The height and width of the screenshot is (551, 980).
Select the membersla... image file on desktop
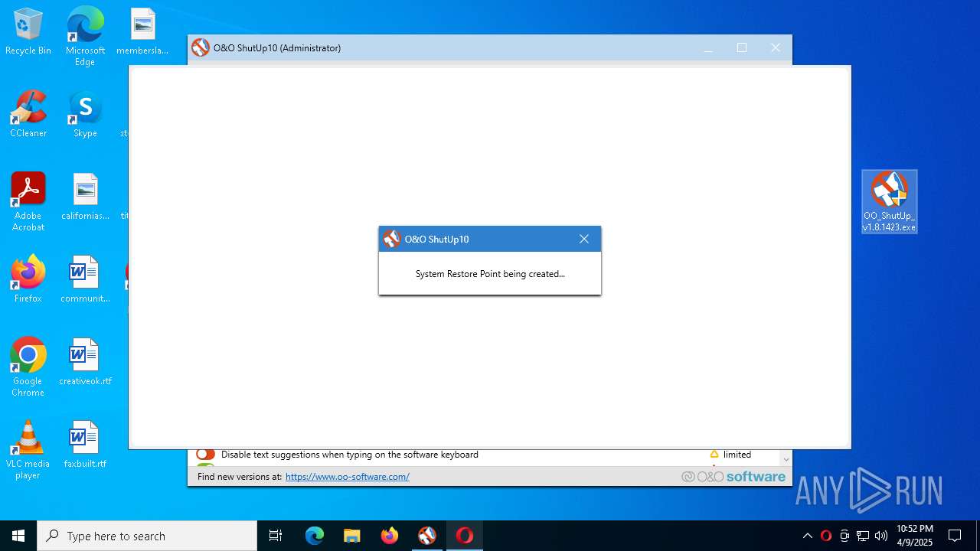(x=142, y=31)
